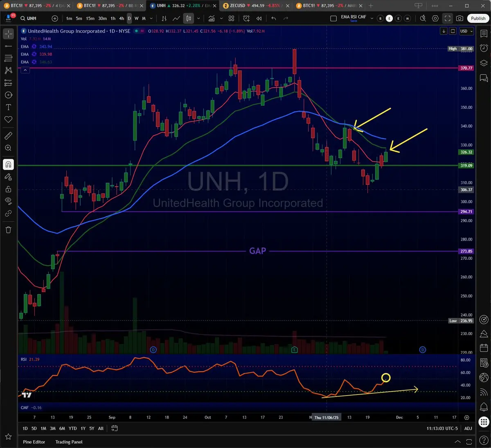Image resolution: width=491 pixels, height=448 pixels.
Task: Open the heart icons tool
Action: [x=8, y=119]
